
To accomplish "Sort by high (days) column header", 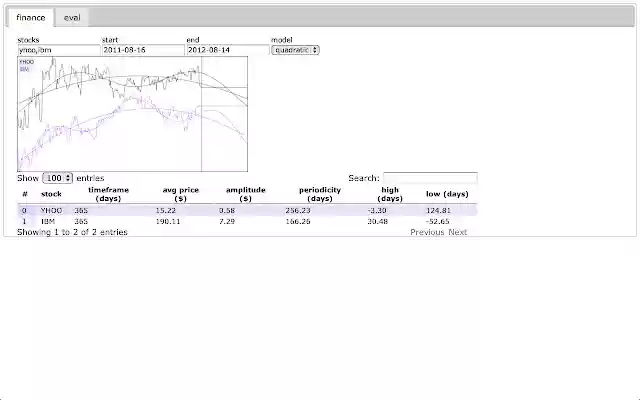I will tap(390, 194).
